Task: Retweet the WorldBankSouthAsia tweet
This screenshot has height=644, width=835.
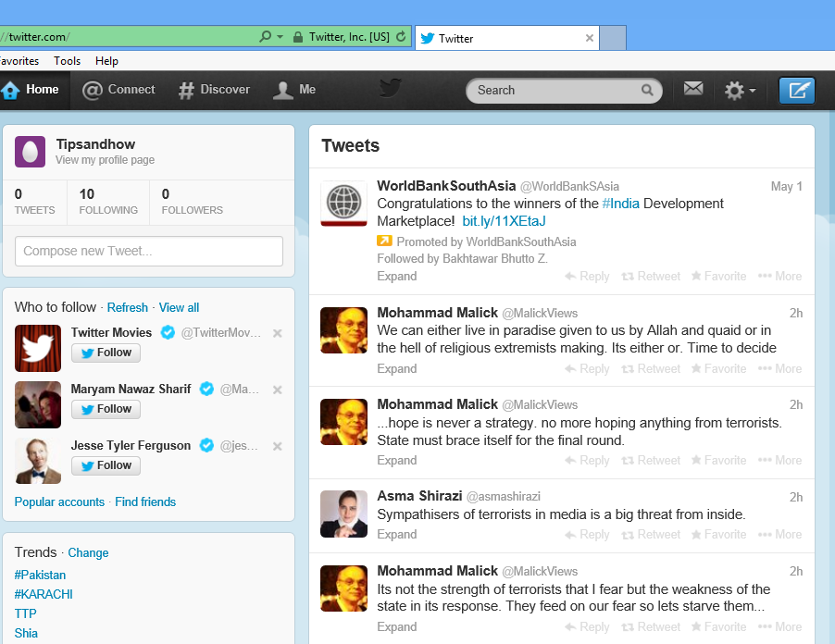Action: tap(651, 277)
